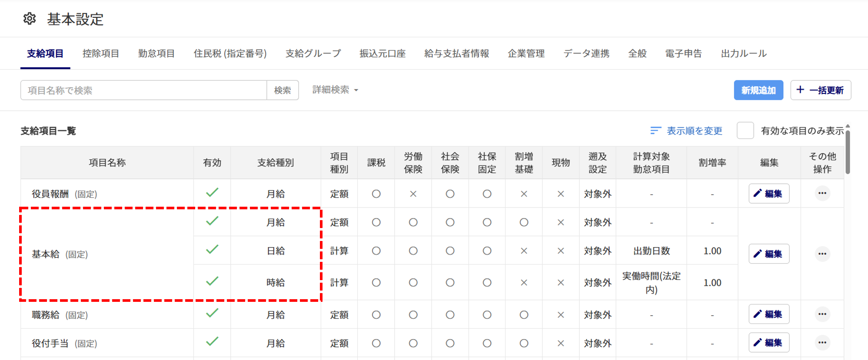Image resolution: width=868 pixels, height=360 pixels.
Task: Open the データ連携 tab
Action: (586, 53)
